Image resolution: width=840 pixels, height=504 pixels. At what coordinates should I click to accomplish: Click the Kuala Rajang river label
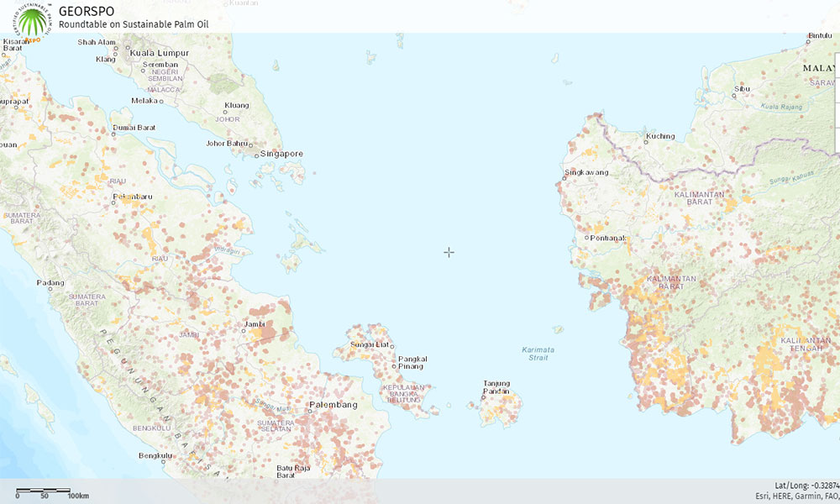point(781,107)
